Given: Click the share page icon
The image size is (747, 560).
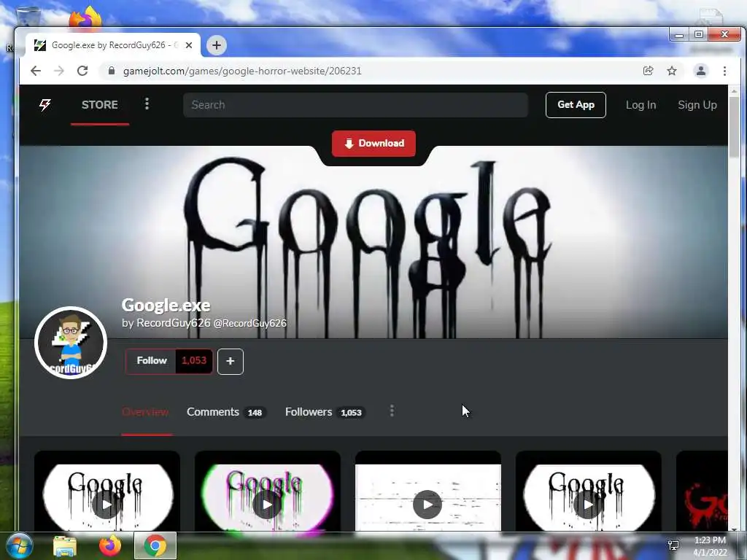Looking at the screenshot, I should point(648,71).
